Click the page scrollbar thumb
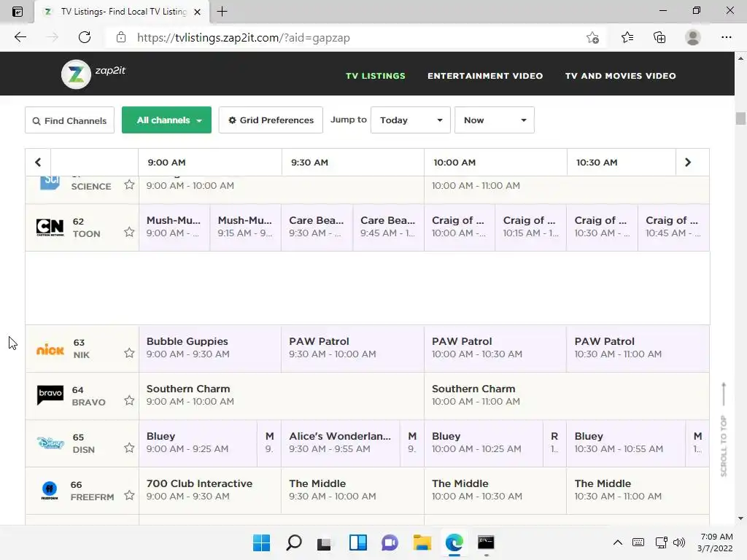The width and height of the screenshot is (747, 560). tap(740, 118)
